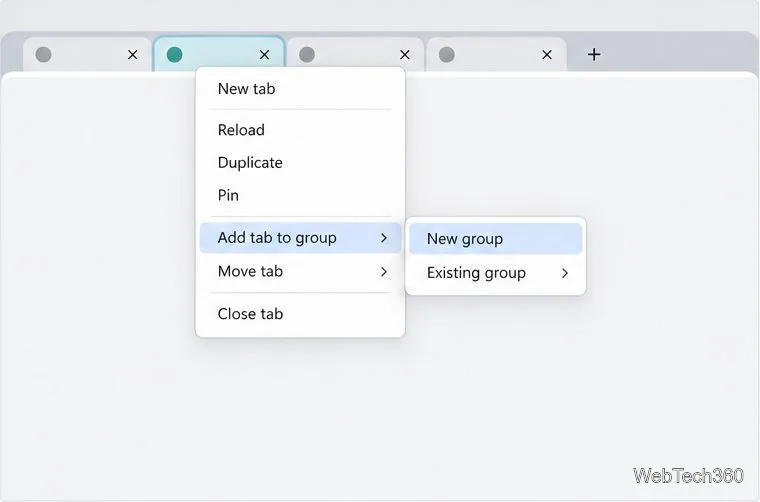Select Duplicate in the context menu
The width and height of the screenshot is (760, 502).
point(300,162)
